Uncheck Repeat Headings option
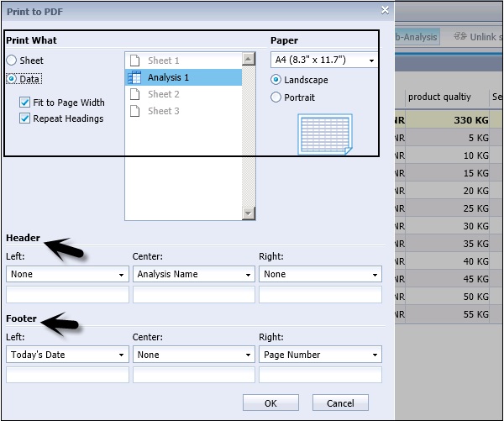The width and height of the screenshot is (504, 421). (25, 118)
